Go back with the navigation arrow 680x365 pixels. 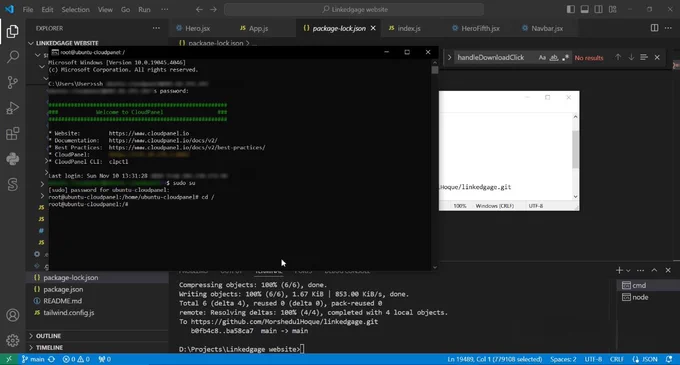199,10
